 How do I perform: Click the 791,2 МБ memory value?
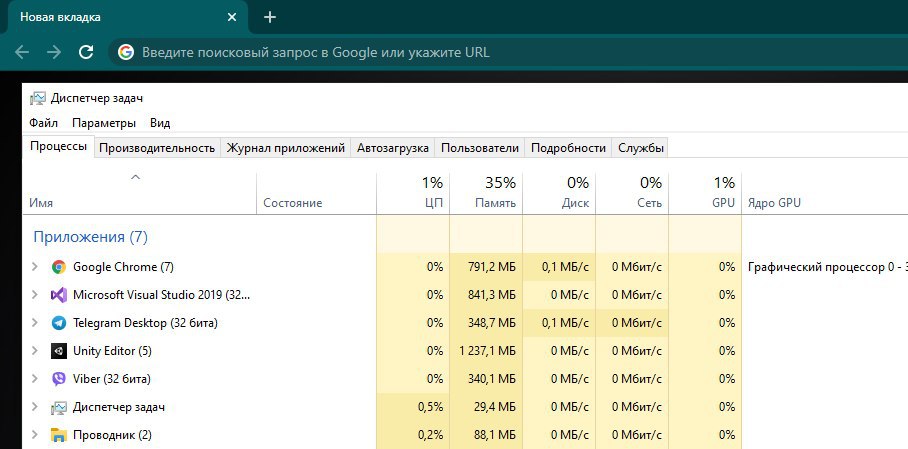[x=492, y=267]
